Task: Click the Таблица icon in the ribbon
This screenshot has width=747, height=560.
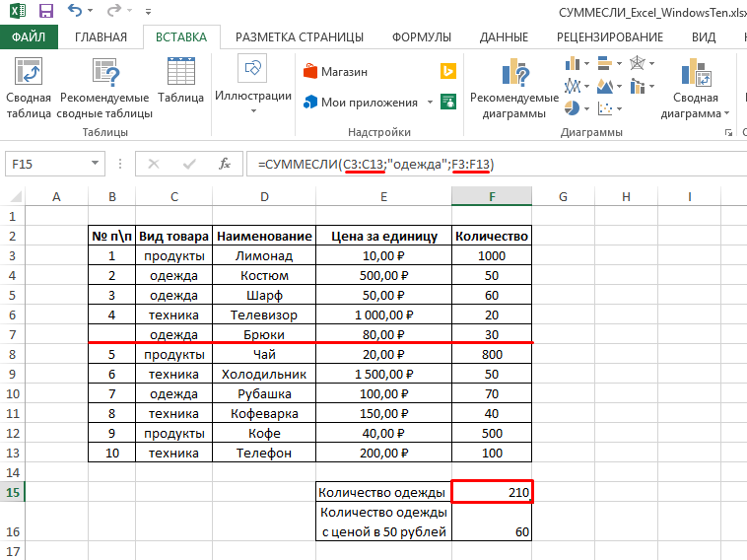Action: pyautogui.click(x=180, y=82)
